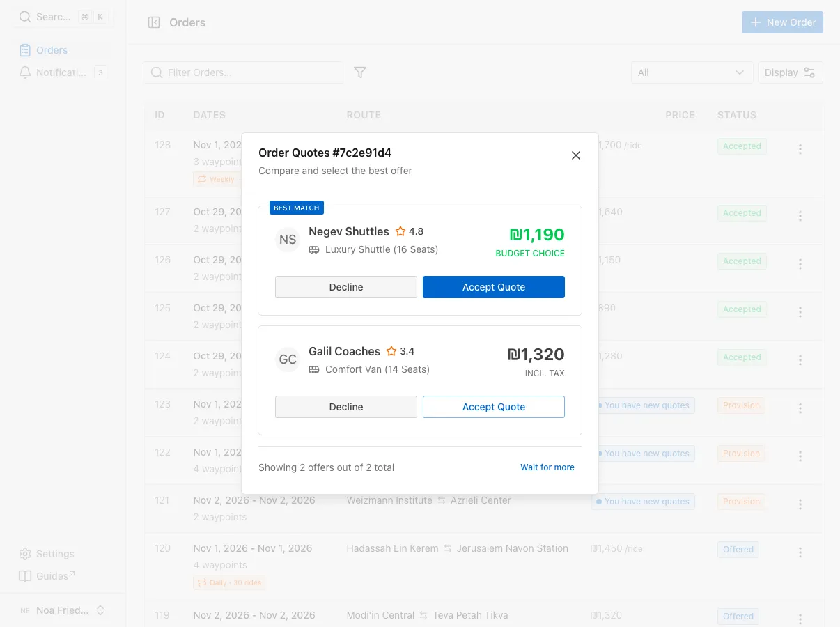Click the Showing 2 offers out of 2 text

pyautogui.click(x=326, y=467)
